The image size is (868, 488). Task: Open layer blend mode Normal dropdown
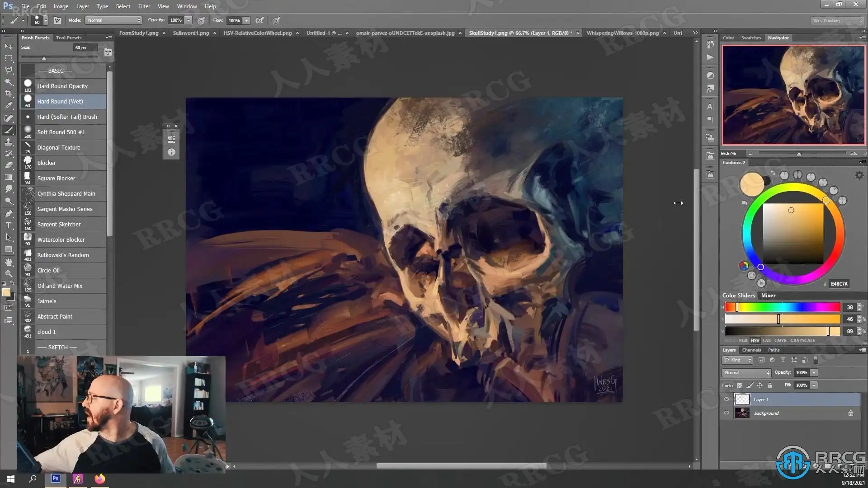pyautogui.click(x=746, y=373)
